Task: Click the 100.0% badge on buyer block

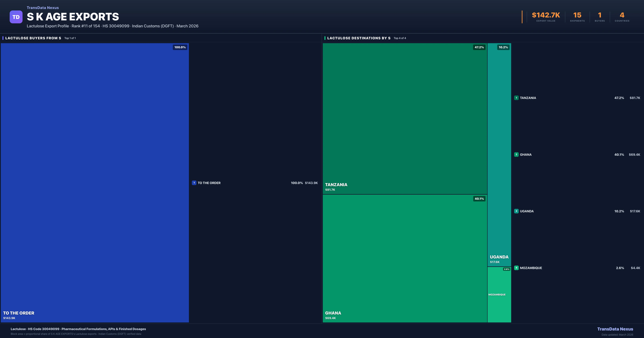Action: click(x=180, y=47)
